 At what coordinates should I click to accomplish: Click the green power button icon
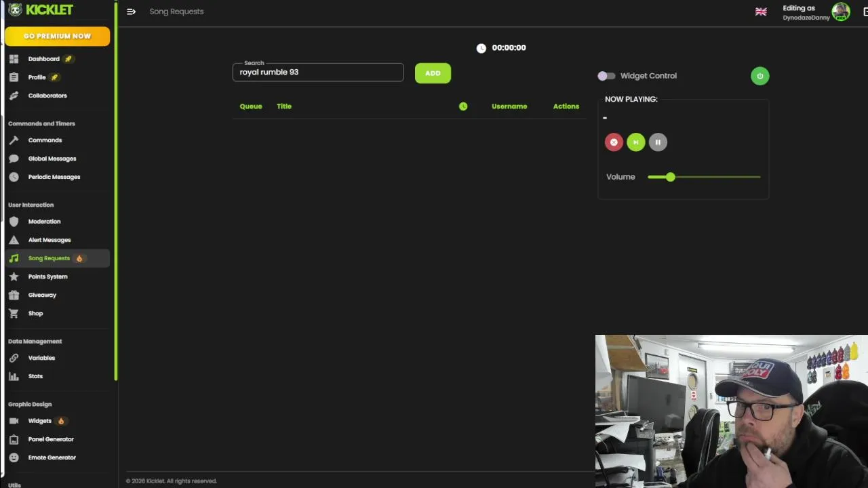pos(759,76)
